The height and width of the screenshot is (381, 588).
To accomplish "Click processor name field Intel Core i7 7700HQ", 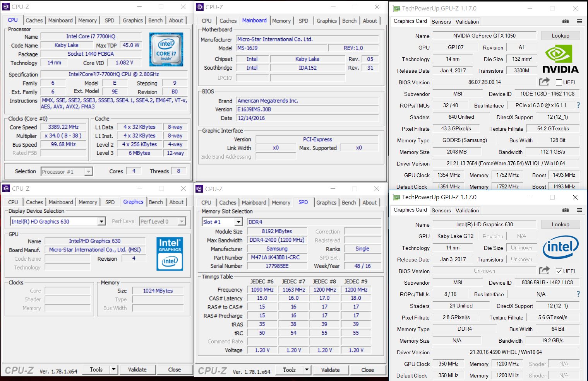I will tap(91, 36).
